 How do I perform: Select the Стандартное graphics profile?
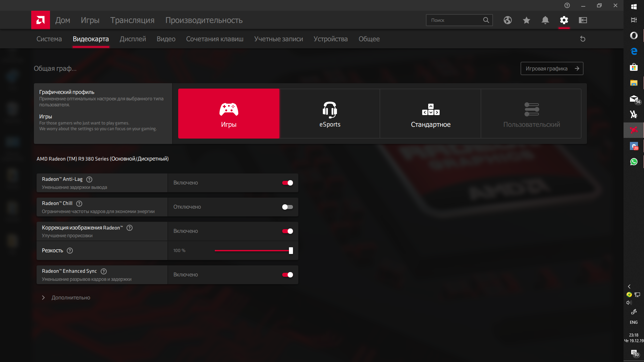coord(431,114)
